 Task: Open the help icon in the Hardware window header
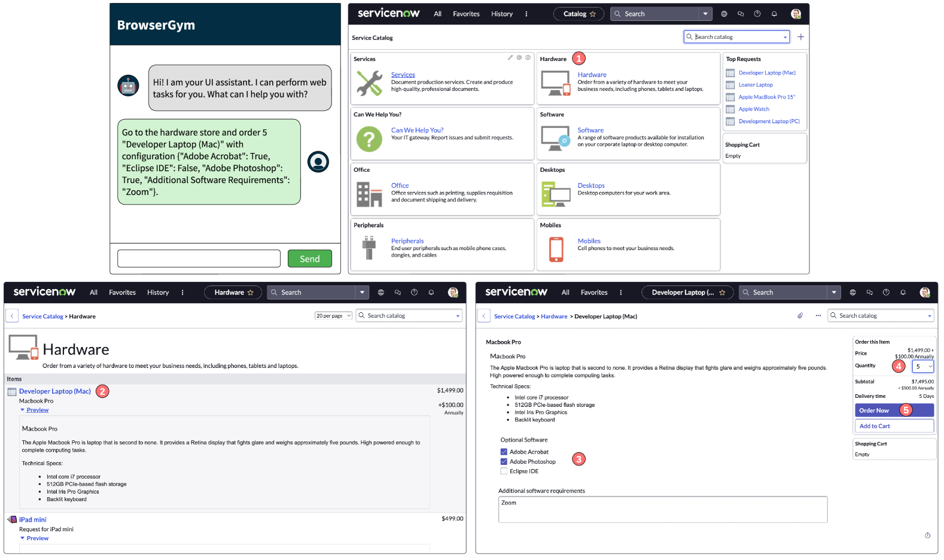[x=414, y=293]
